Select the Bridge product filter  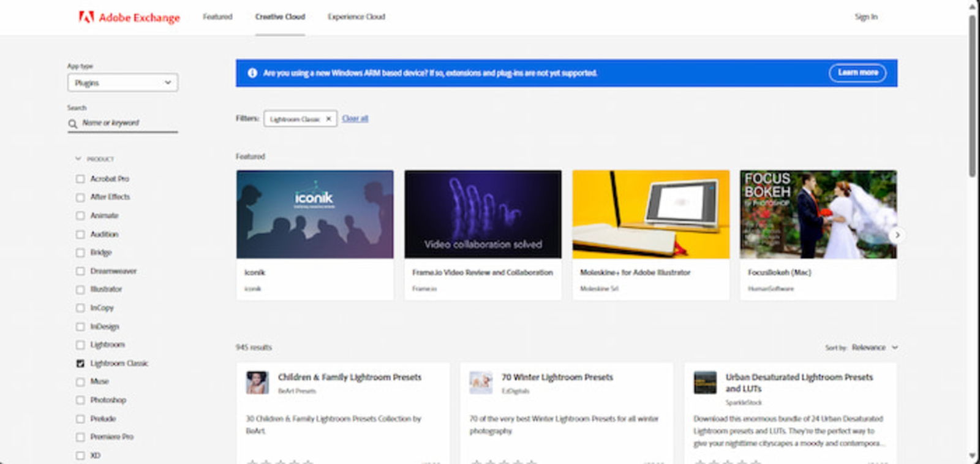80,253
